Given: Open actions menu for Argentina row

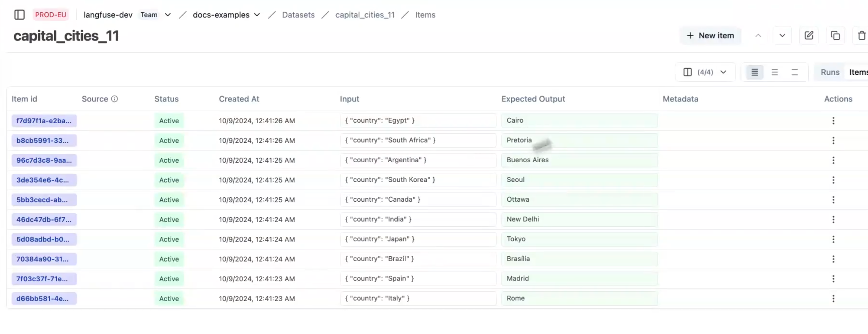Looking at the screenshot, I should 833,160.
